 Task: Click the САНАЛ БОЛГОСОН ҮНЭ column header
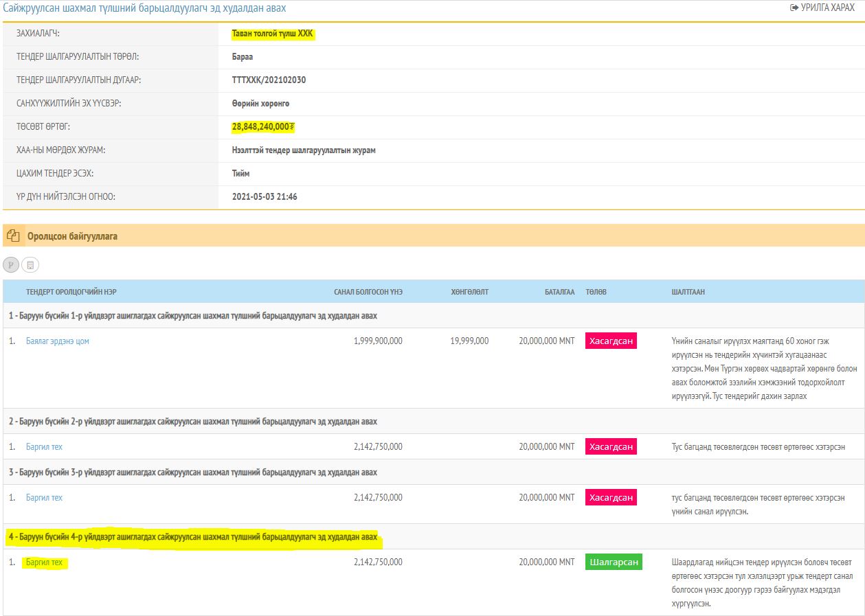click(368, 292)
